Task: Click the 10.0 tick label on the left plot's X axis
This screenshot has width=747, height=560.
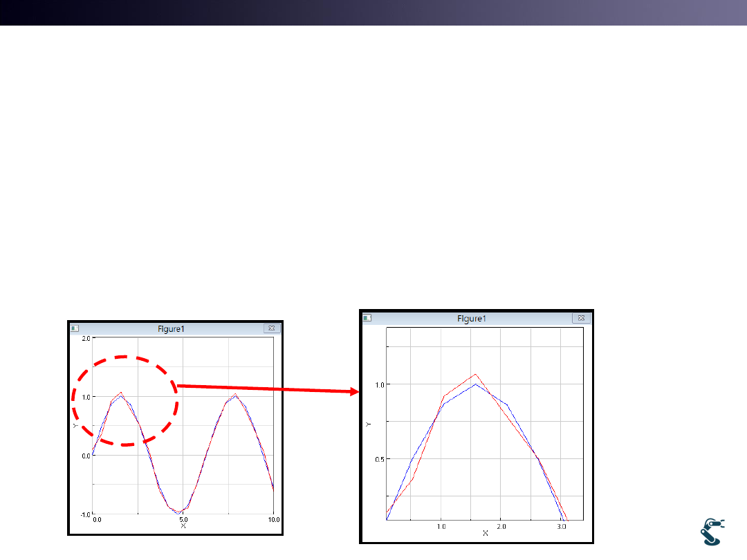Action: [x=274, y=519]
